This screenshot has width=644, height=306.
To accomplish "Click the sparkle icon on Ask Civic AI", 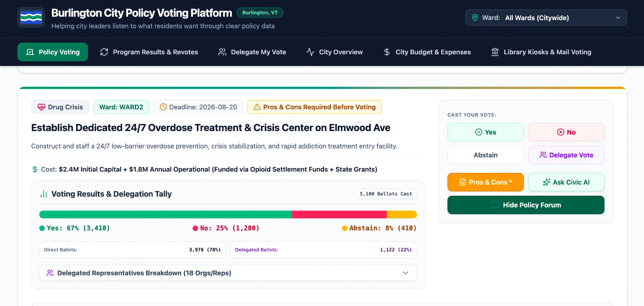I will pos(547,182).
